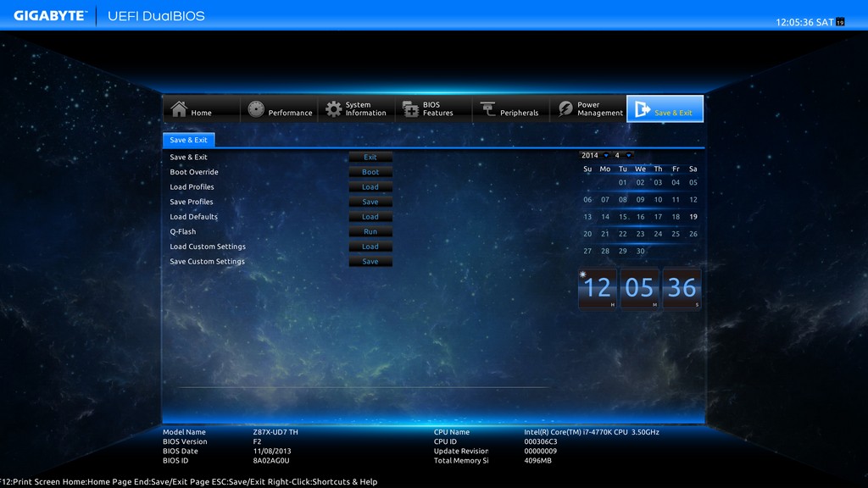This screenshot has height=488, width=868.
Task: Open the BIOS Features menu label
Action: (438, 109)
